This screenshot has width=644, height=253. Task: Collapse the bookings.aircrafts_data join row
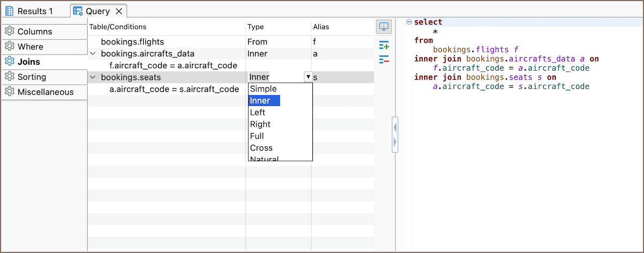click(x=94, y=53)
